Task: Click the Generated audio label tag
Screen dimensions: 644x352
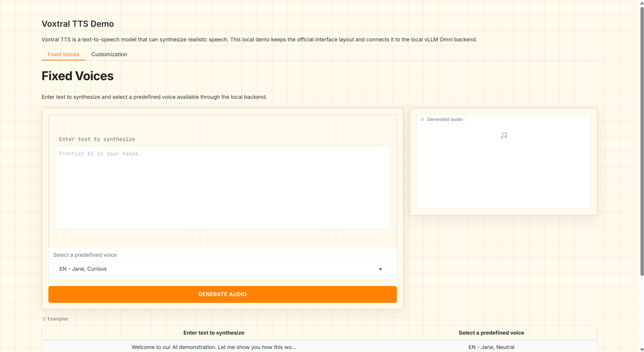Action: click(x=444, y=119)
